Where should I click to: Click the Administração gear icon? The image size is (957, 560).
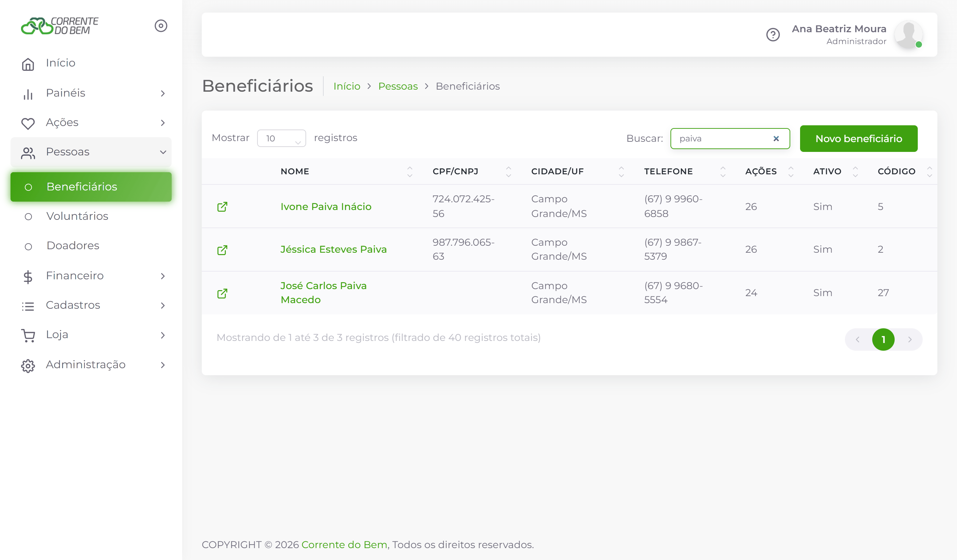click(x=28, y=366)
